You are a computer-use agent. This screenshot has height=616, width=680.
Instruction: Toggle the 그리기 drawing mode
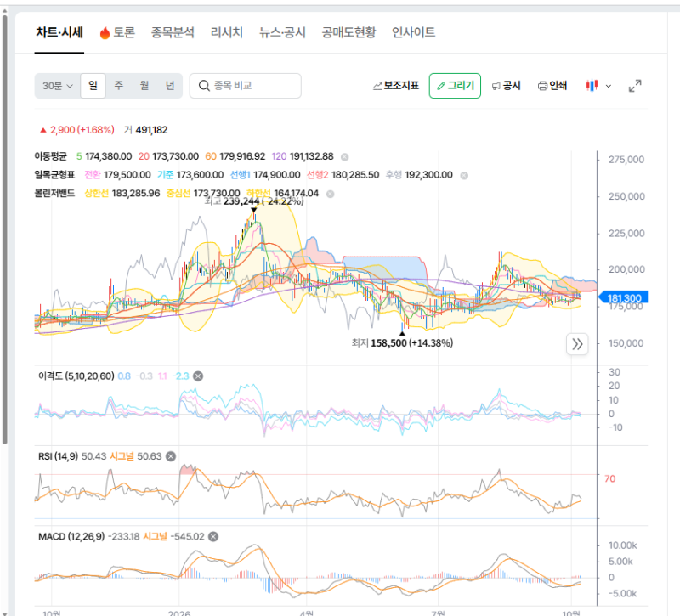[455, 86]
